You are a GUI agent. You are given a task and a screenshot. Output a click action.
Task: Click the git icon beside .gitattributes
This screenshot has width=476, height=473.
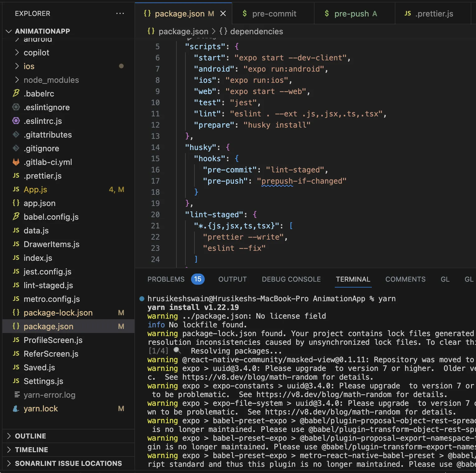click(x=16, y=134)
